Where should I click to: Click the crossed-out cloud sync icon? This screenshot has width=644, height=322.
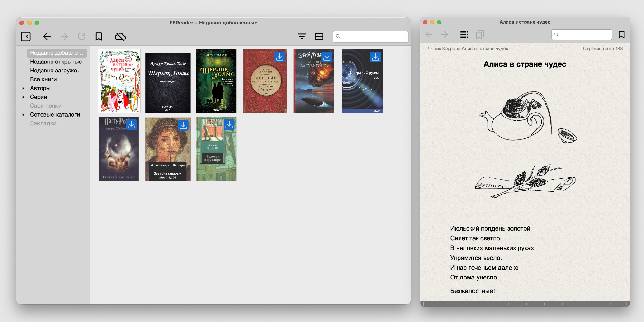point(120,36)
